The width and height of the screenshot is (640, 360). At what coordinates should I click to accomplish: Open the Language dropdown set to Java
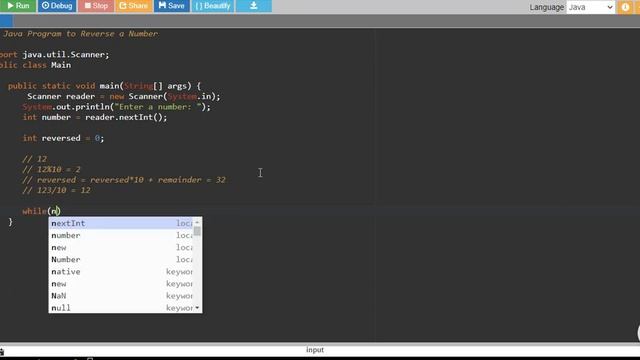click(x=590, y=7)
